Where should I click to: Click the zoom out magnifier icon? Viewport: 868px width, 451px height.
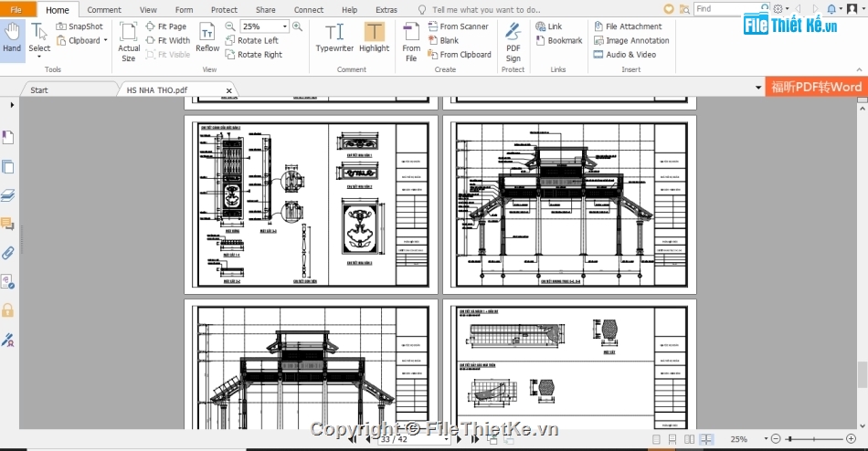point(230,26)
